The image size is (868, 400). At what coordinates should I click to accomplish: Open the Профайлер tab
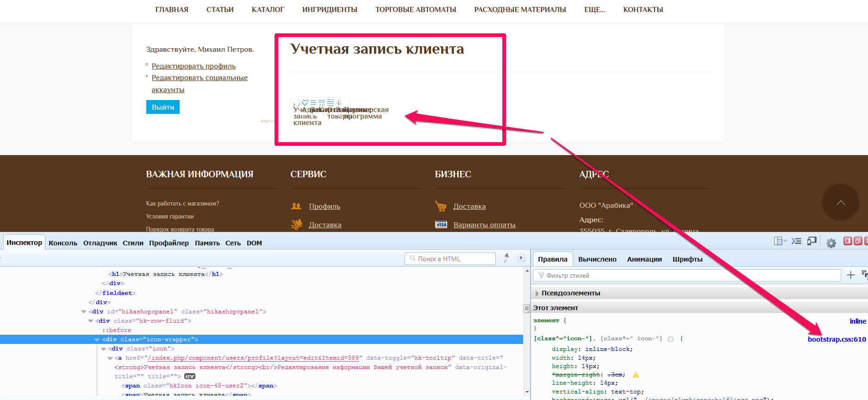(169, 243)
